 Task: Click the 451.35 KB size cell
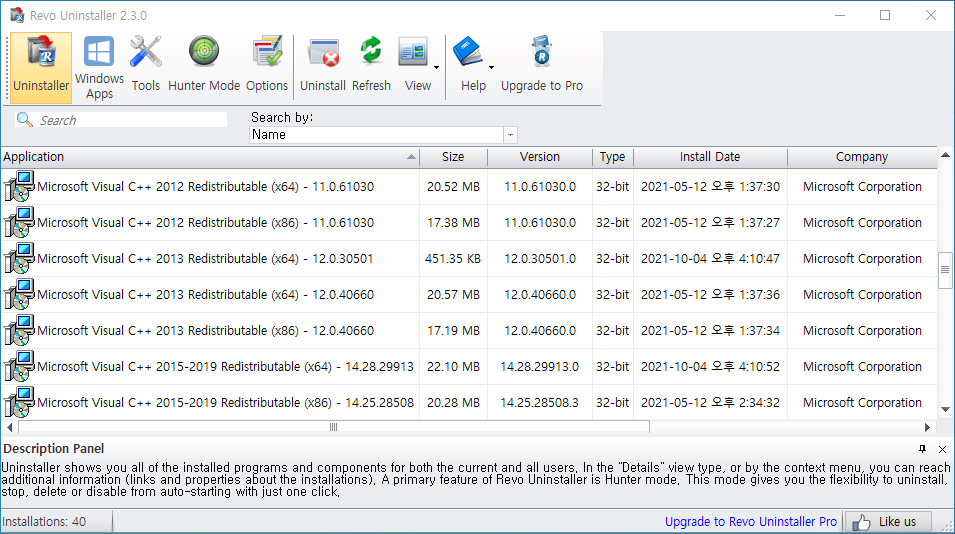[453, 258]
